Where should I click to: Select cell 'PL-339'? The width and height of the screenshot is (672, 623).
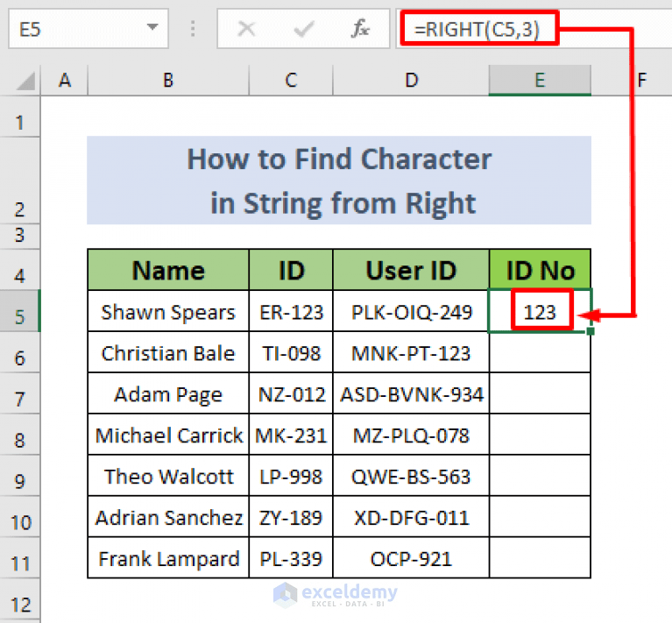click(x=291, y=558)
